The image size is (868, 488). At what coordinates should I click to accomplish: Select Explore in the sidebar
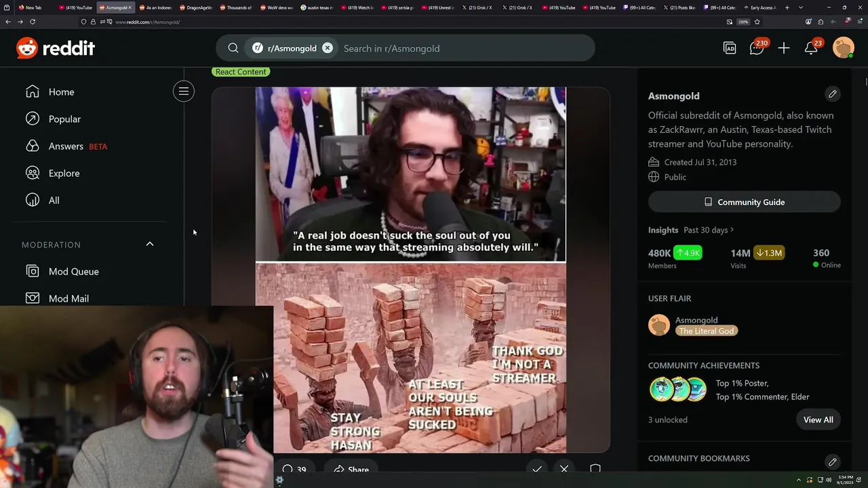pyautogui.click(x=64, y=173)
